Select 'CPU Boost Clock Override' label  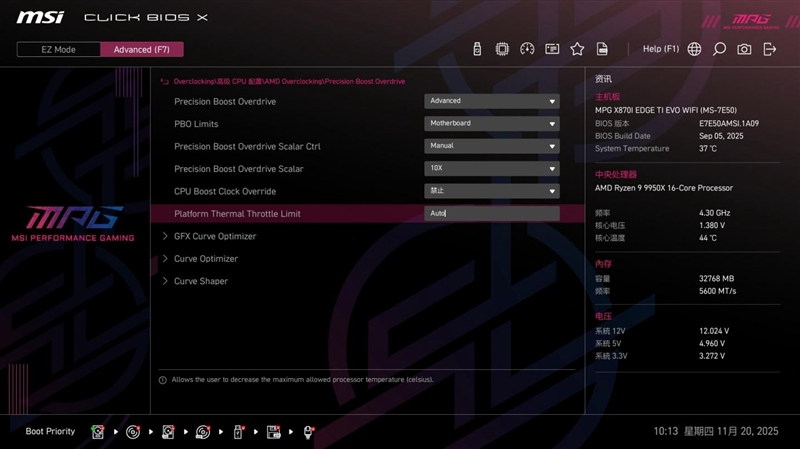[225, 191]
